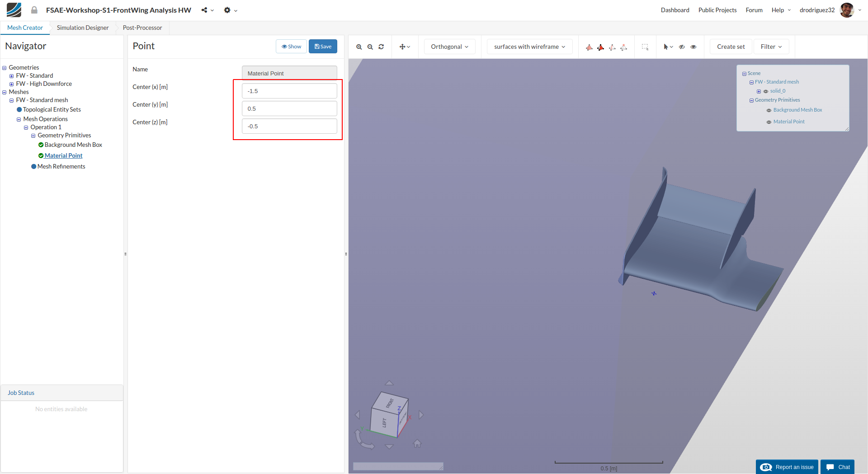Click the project lock icon
868x474 pixels.
(x=34, y=10)
